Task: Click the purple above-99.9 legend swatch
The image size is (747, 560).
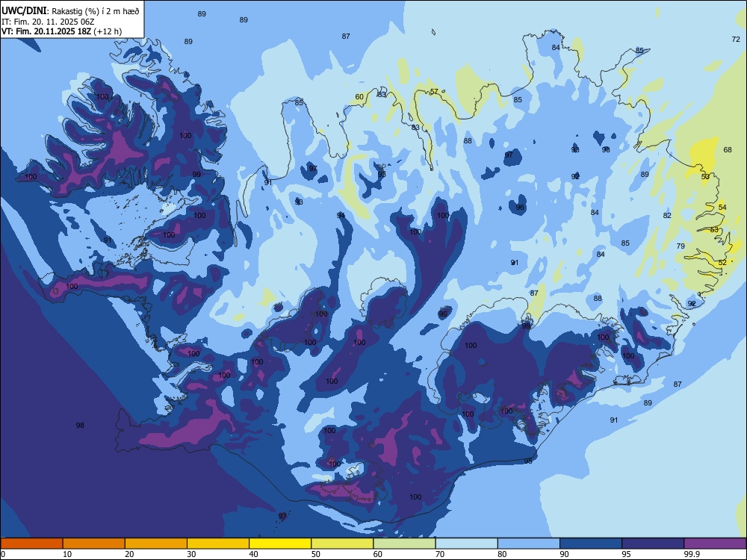Action: [715, 544]
